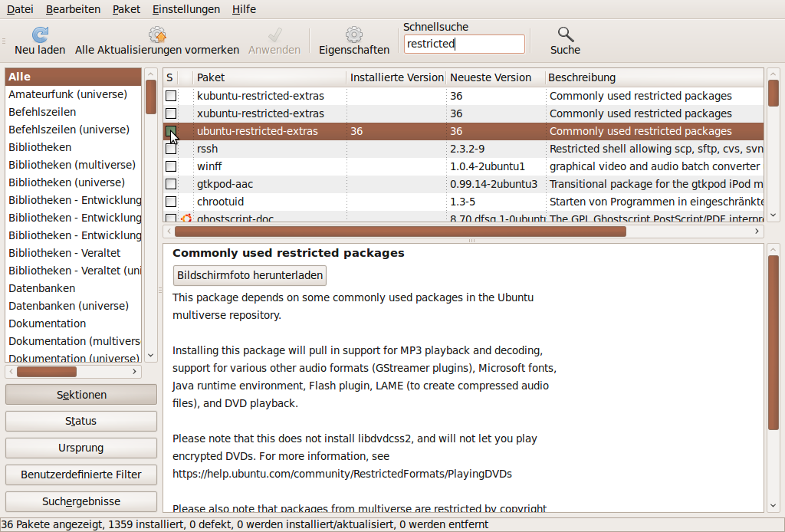Toggle checkbox for ubuntu-restricted-extras
The height and width of the screenshot is (532, 785).
171,131
